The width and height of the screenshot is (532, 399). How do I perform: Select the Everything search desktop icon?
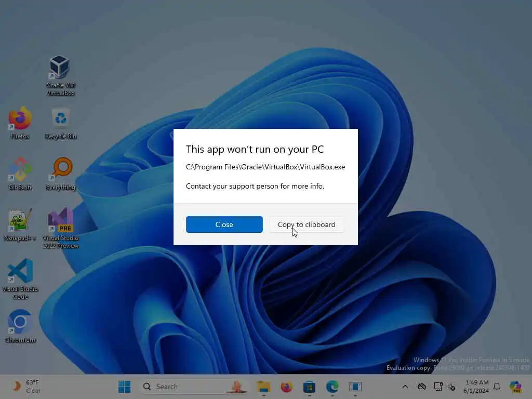pos(61,174)
